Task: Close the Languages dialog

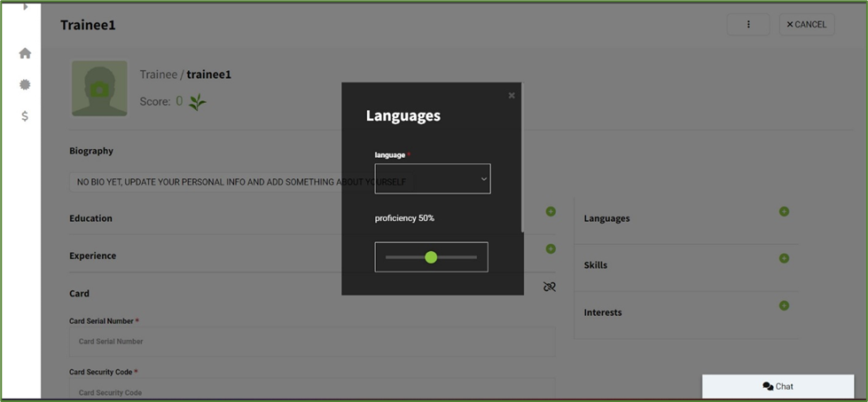Action: point(512,96)
